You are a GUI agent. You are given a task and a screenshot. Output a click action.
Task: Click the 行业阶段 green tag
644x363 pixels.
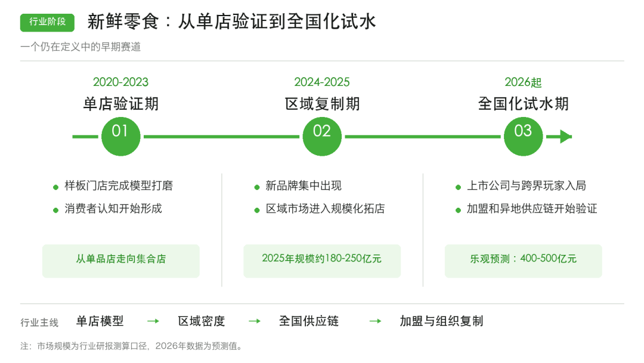pos(47,22)
